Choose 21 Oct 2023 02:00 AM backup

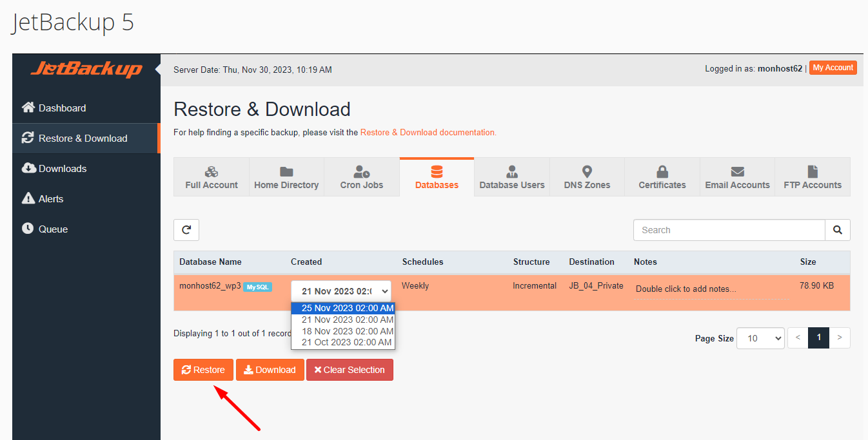[343, 342]
